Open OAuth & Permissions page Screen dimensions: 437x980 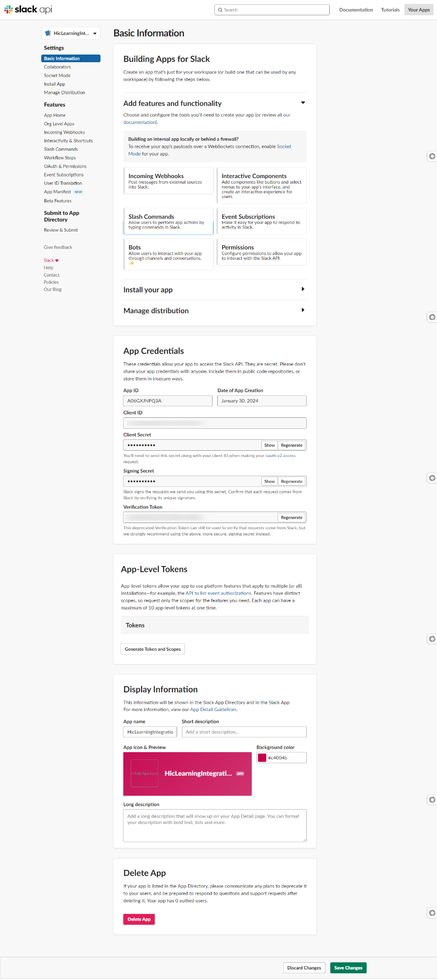pos(65,167)
